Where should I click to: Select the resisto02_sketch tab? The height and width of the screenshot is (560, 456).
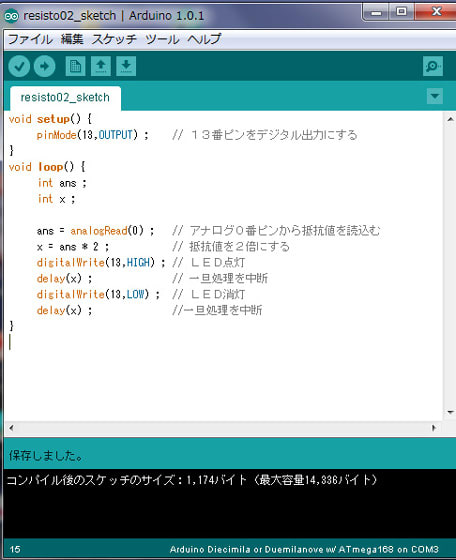65,98
